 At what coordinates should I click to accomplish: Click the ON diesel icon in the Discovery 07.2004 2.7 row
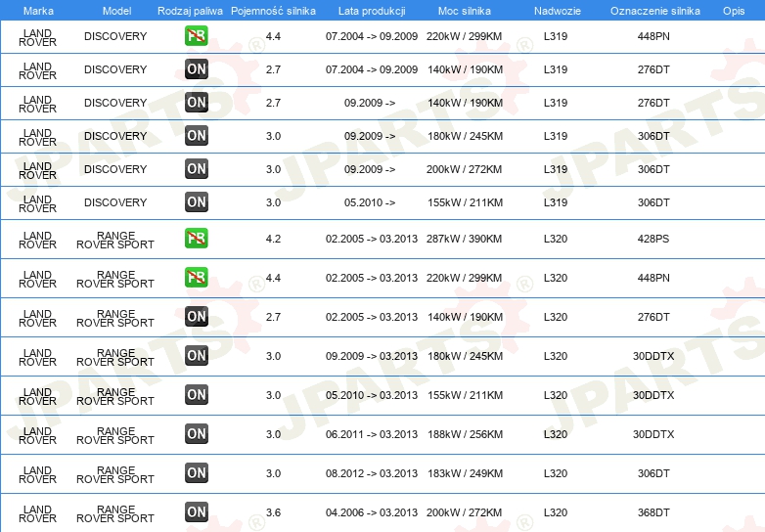pos(196,69)
